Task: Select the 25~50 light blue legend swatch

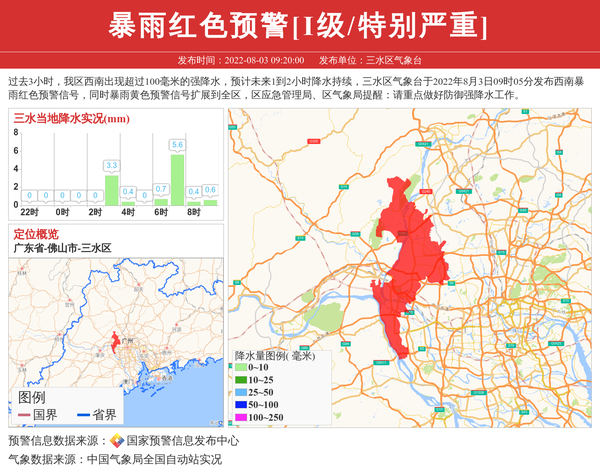Action: 240,392
